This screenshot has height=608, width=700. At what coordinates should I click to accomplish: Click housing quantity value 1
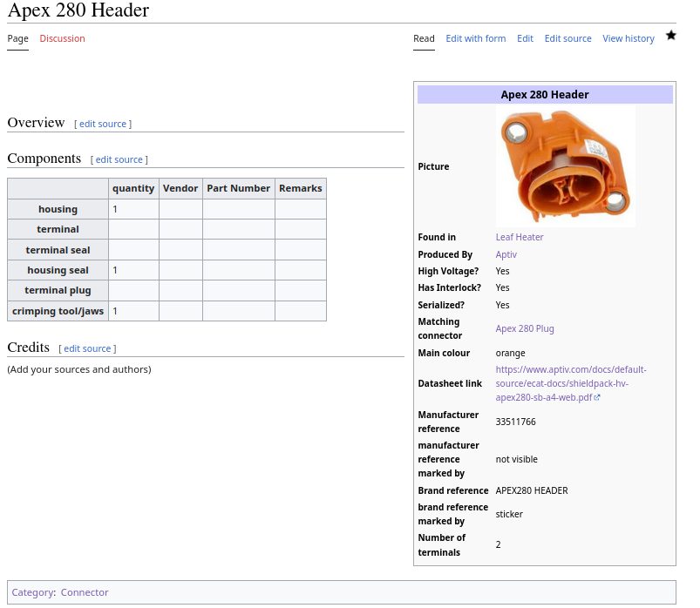[x=115, y=209]
